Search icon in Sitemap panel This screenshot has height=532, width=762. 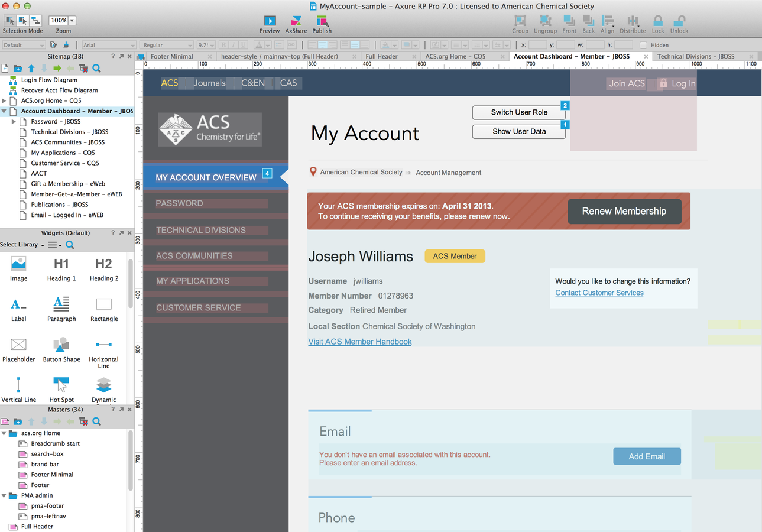click(x=96, y=69)
